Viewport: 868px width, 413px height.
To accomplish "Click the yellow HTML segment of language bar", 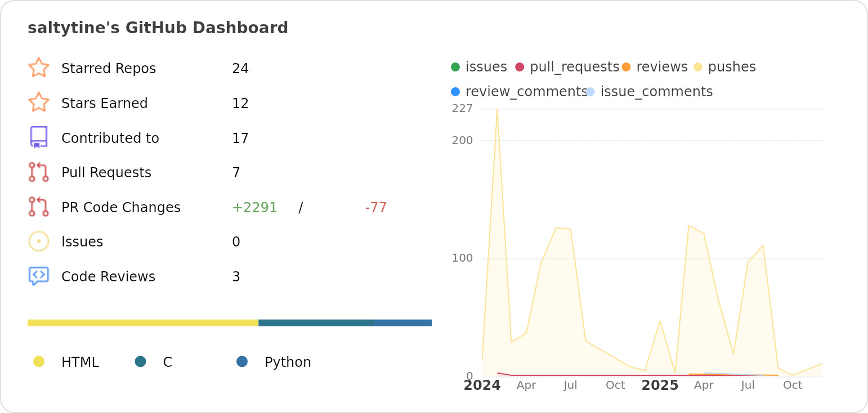I will tap(142, 323).
